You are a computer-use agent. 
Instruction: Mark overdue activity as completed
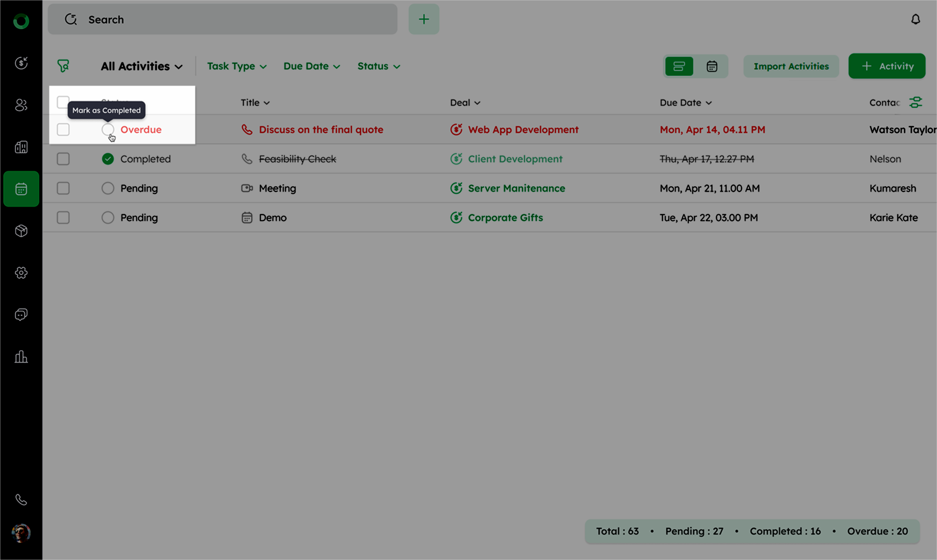click(108, 129)
